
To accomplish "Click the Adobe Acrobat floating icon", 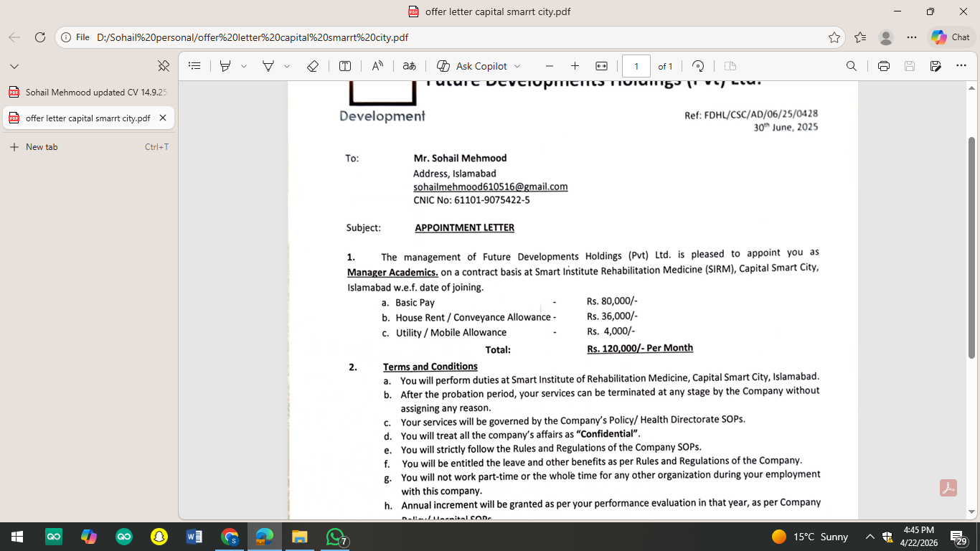I will [x=949, y=488].
